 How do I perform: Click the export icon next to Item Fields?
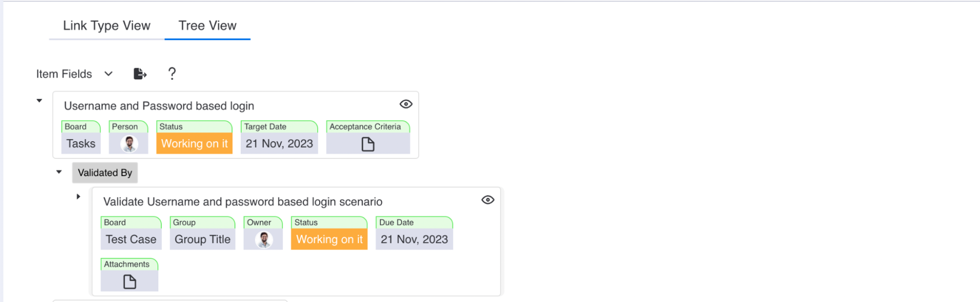point(140,74)
